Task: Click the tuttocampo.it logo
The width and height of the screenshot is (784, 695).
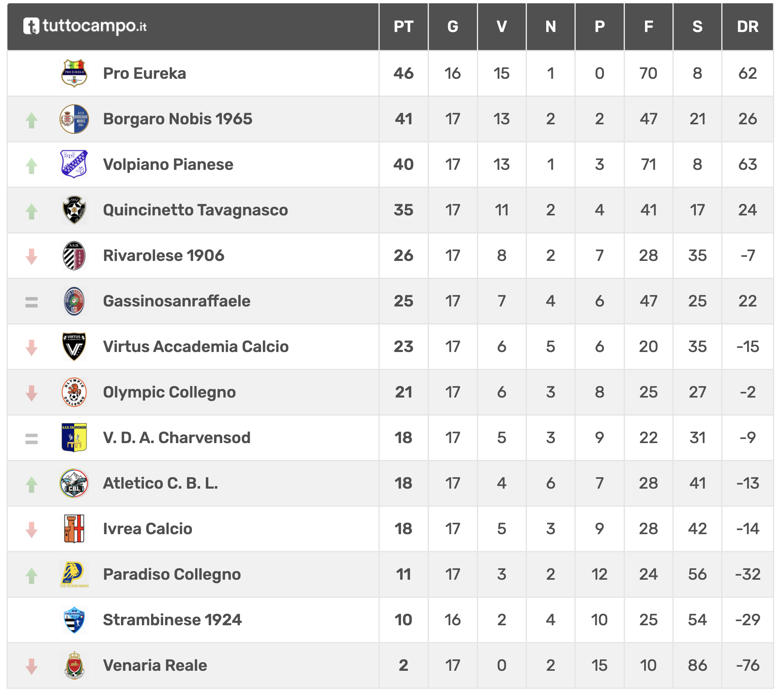Action: click(x=85, y=26)
